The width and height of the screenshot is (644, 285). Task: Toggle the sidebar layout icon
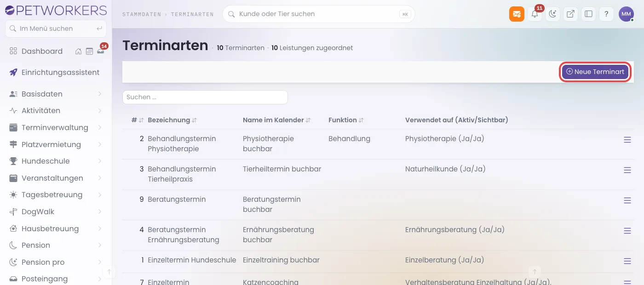[588, 14]
